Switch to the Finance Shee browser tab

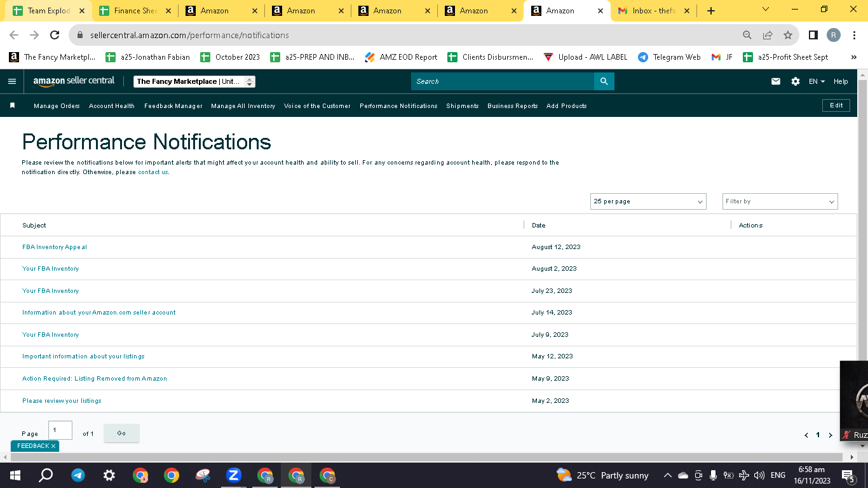click(x=135, y=11)
